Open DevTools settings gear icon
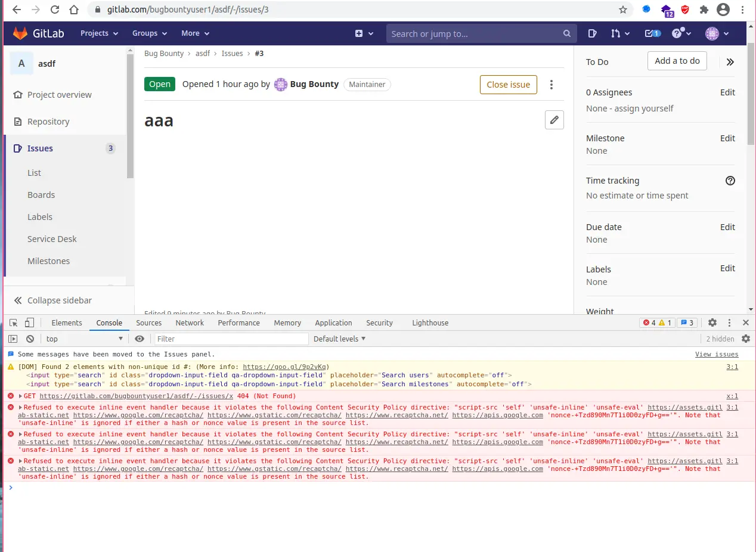Image resolution: width=756 pixels, height=552 pixels. pyautogui.click(x=712, y=322)
